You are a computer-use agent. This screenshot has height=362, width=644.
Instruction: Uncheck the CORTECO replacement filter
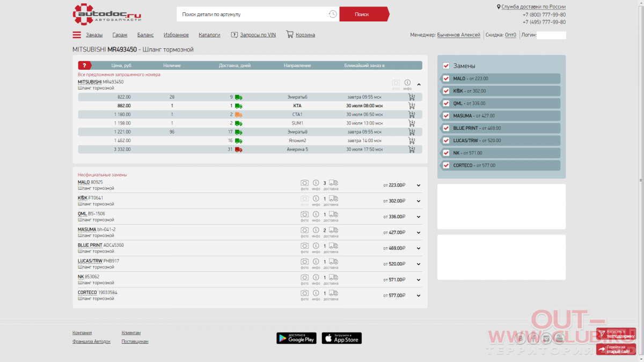446,165
